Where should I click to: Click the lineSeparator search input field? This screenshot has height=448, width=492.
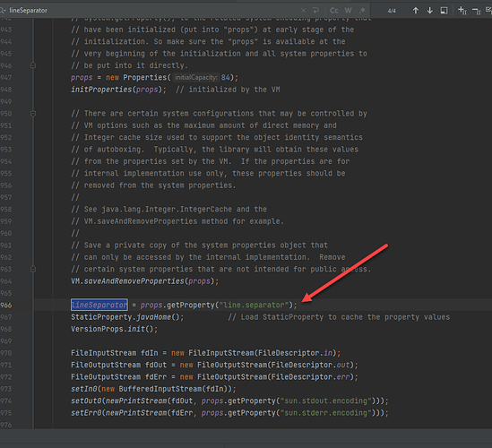click(x=151, y=11)
